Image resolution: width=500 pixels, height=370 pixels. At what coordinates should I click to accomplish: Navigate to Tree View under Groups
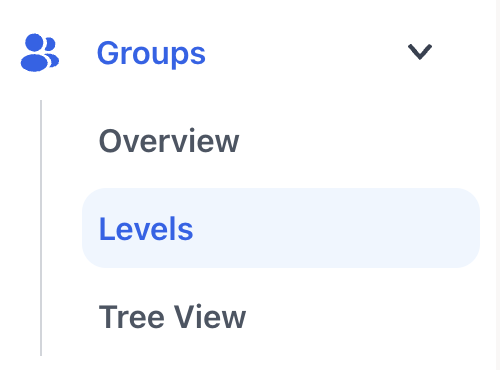tap(172, 316)
